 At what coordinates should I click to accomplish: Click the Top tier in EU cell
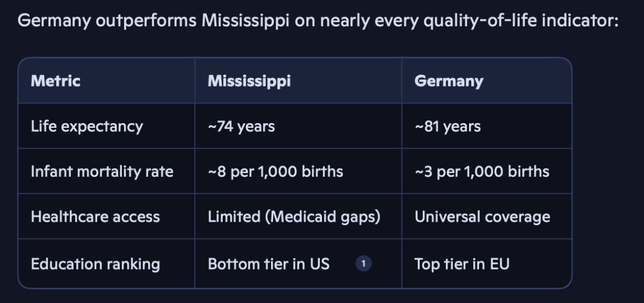pos(462,264)
